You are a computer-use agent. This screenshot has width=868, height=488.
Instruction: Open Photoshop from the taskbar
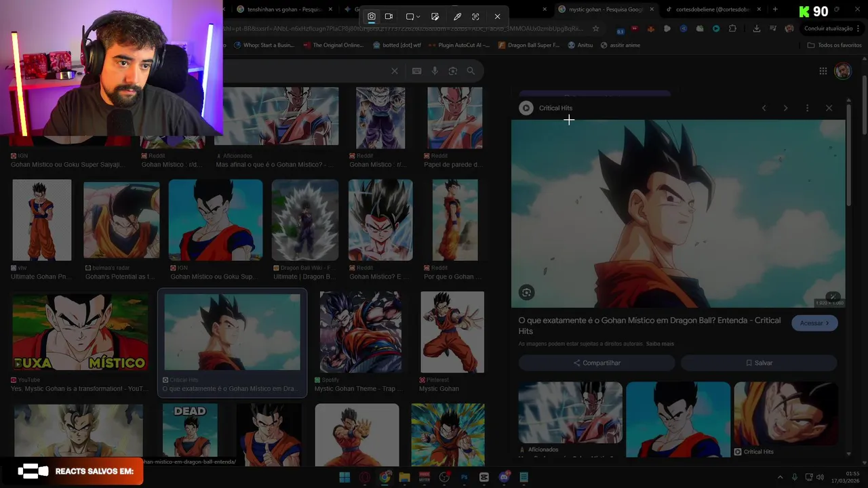(x=465, y=477)
